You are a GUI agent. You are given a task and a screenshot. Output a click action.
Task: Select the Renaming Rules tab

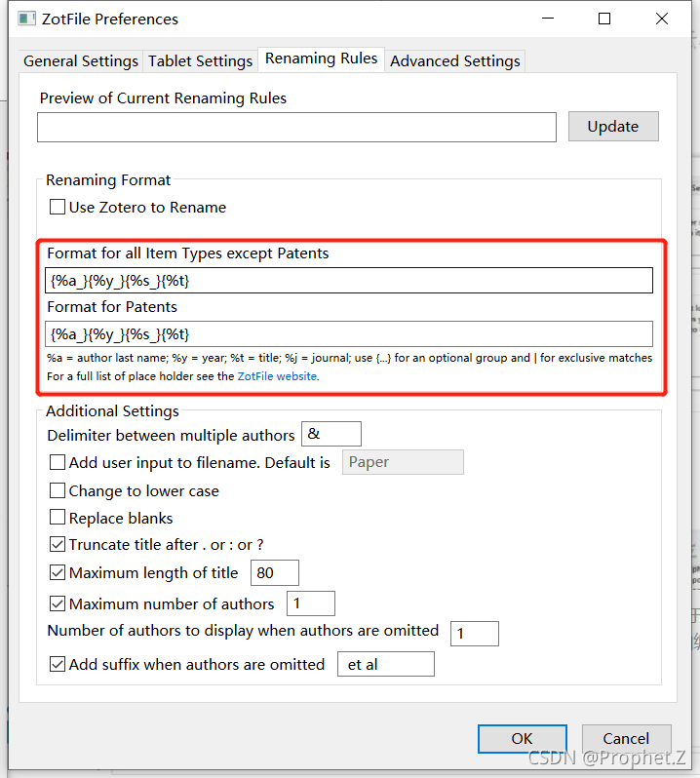[321, 59]
